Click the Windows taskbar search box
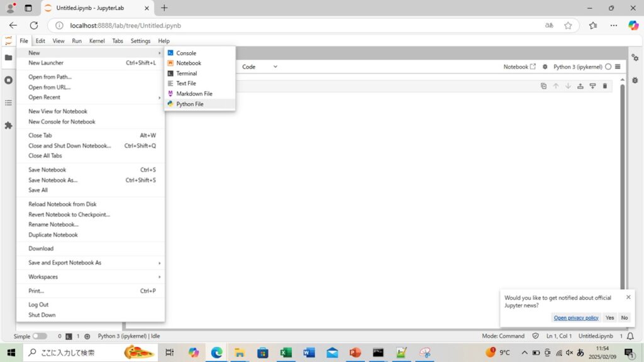The width and height of the screenshot is (644, 362). tap(91, 353)
